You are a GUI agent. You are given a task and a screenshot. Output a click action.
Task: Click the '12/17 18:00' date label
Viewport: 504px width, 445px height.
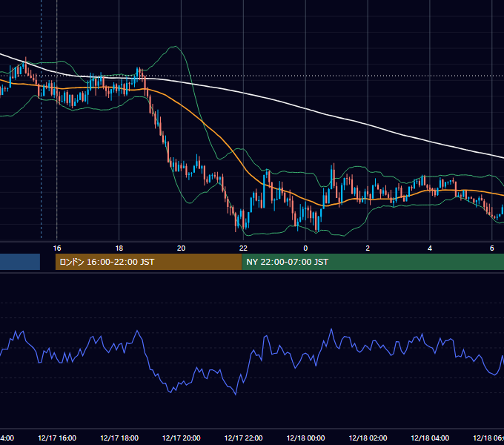119,438
